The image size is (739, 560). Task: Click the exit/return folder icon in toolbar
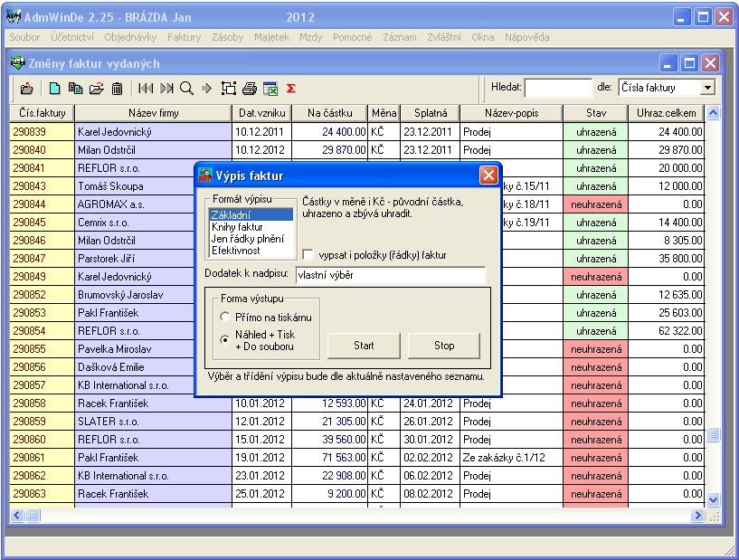click(x=27, y=88)
